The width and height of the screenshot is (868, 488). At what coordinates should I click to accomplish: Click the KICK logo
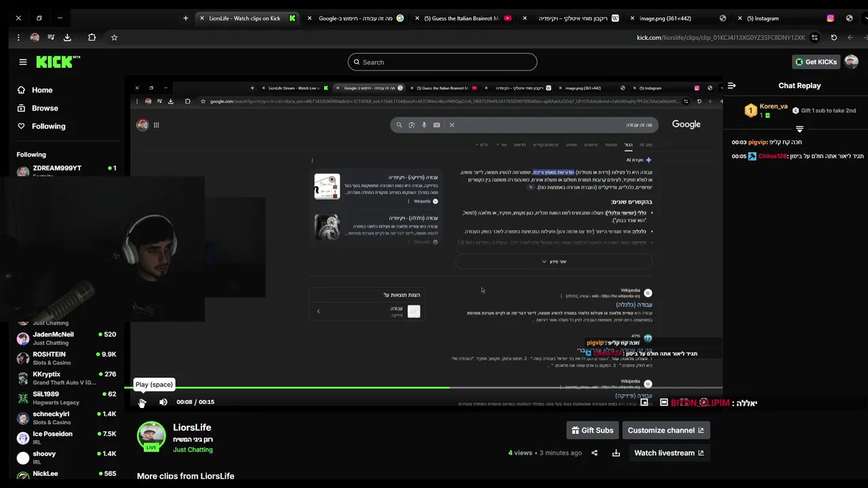58,62
